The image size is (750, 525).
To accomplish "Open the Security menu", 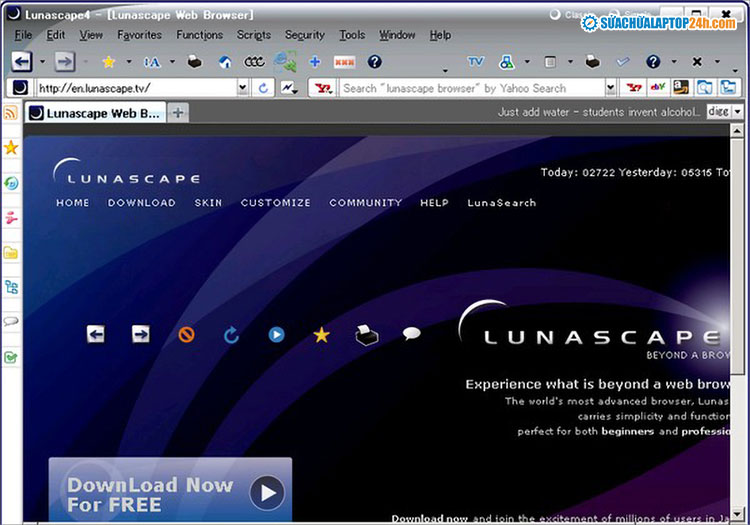I will click(305, 35).
